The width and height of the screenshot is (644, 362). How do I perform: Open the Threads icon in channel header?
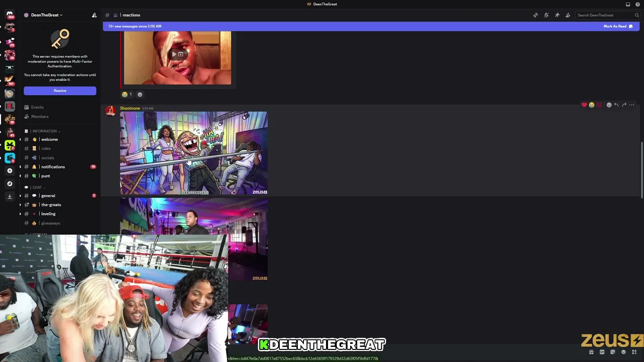(535, 15)
